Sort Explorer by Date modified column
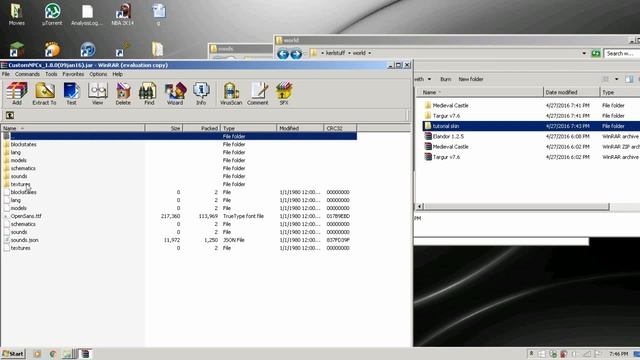The height and width of the screenshot is (360, 640). 571,92
